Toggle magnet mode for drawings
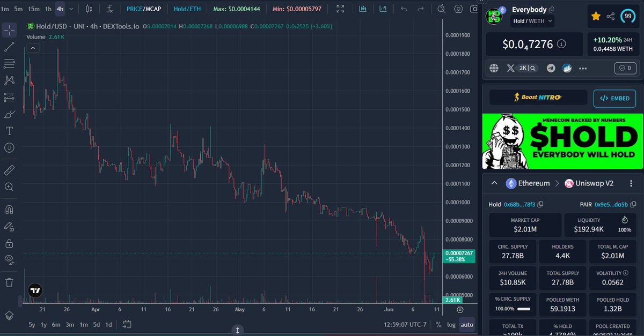 coord(9,209)
